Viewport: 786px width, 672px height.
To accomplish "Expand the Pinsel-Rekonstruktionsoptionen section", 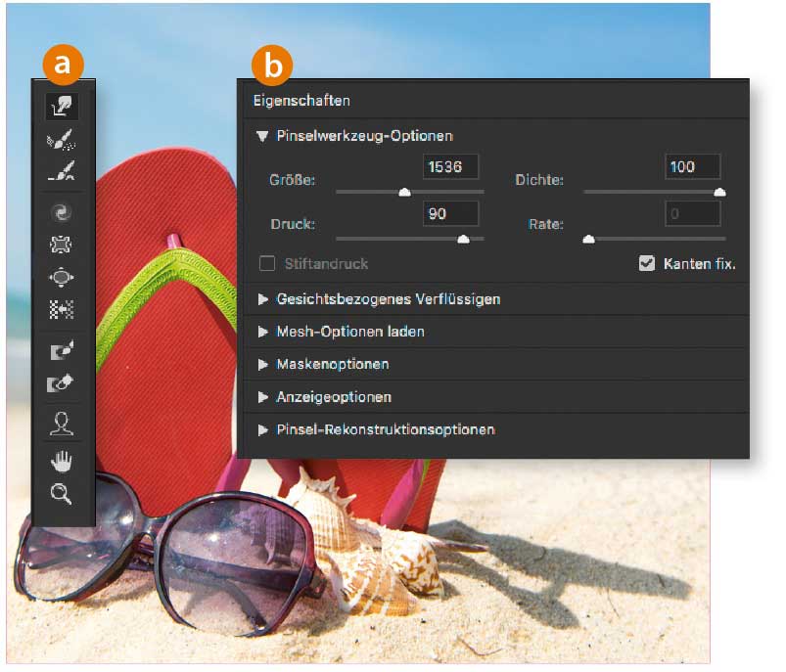I will pyautogui.click(x=262, y=430).
